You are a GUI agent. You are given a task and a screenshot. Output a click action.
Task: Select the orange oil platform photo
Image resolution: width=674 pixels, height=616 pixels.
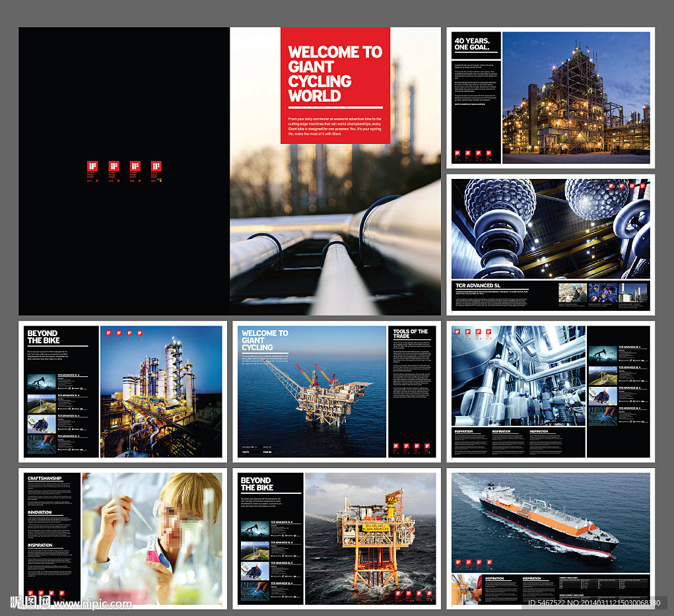[370, 539]
